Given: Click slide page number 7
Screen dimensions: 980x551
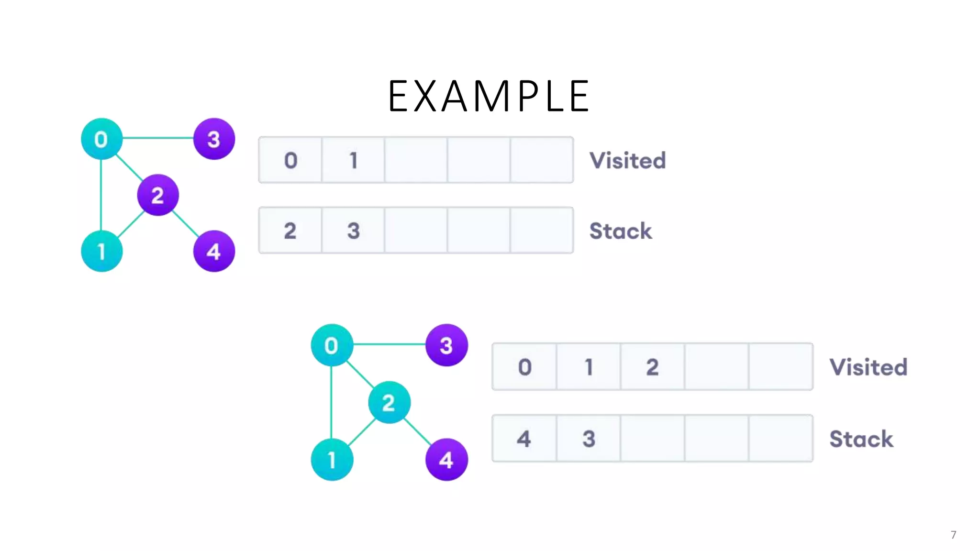Looking at the screenshot, I should 953,535.
